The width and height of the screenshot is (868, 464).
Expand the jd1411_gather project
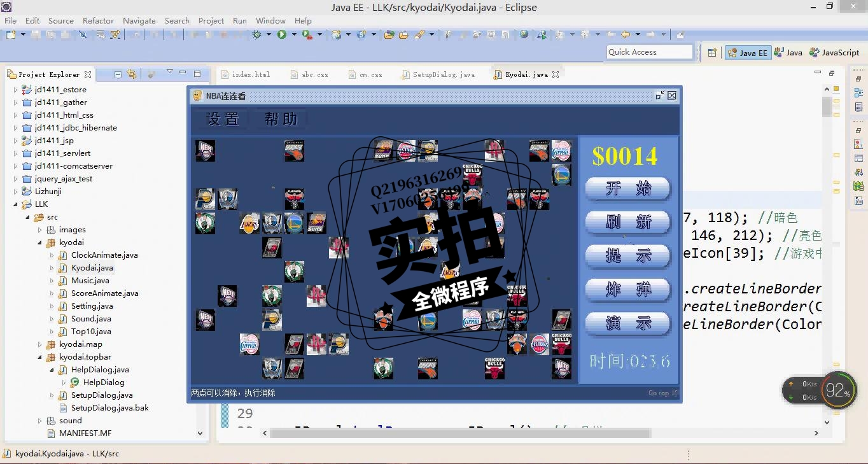16,102
